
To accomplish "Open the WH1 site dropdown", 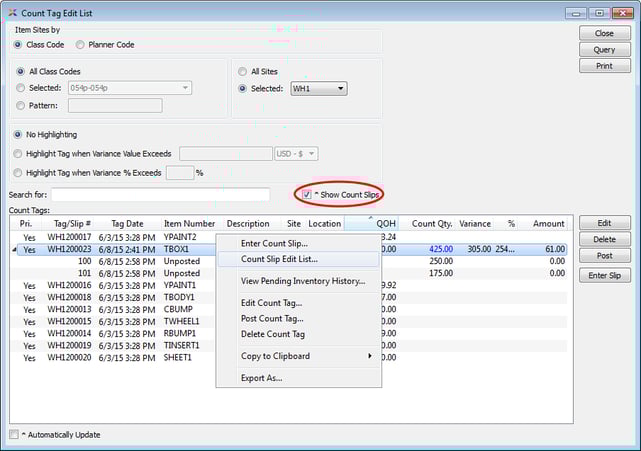I will tap(318, 89).
